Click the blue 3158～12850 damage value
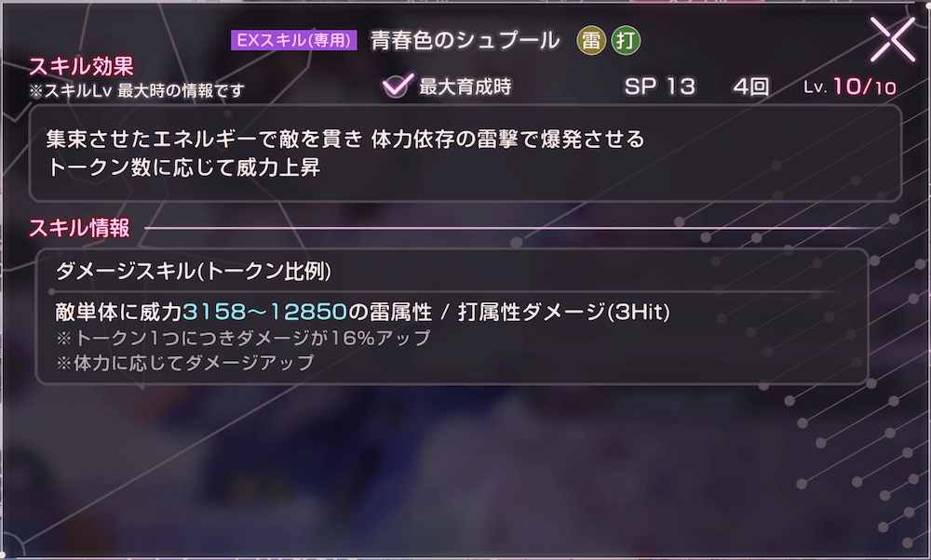The width and height of the screenshot is (931, 560). 262,309
